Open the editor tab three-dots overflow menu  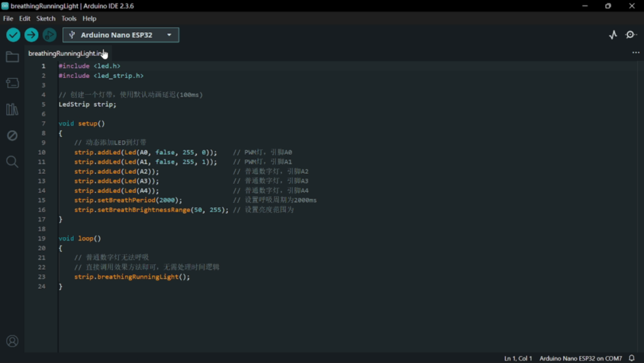coord(636,53)
